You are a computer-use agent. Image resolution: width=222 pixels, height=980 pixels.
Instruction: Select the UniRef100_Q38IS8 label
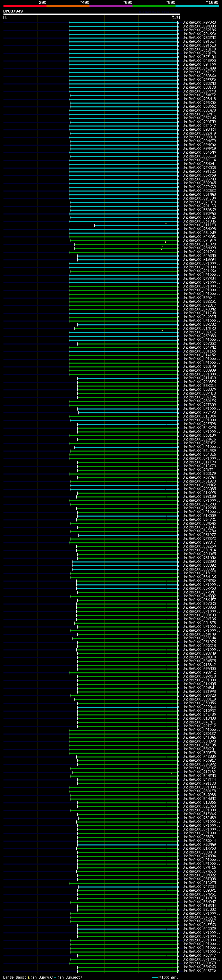(x=199, y=87)
